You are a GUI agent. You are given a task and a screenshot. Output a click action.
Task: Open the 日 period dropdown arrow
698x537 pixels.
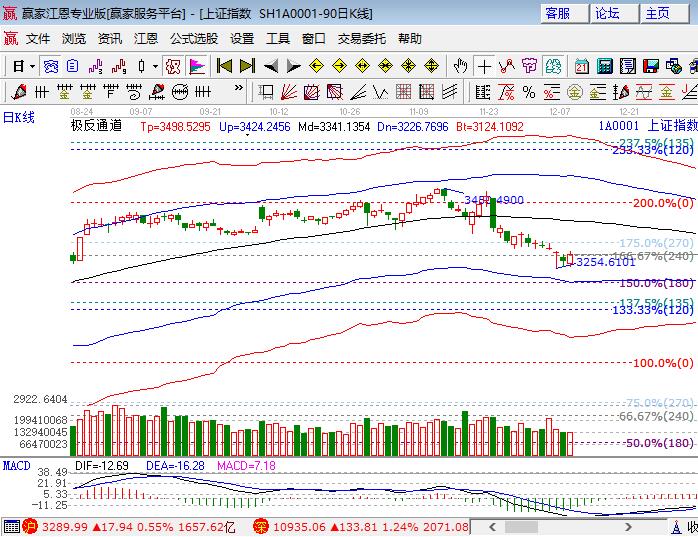click(x=33, y=67)
